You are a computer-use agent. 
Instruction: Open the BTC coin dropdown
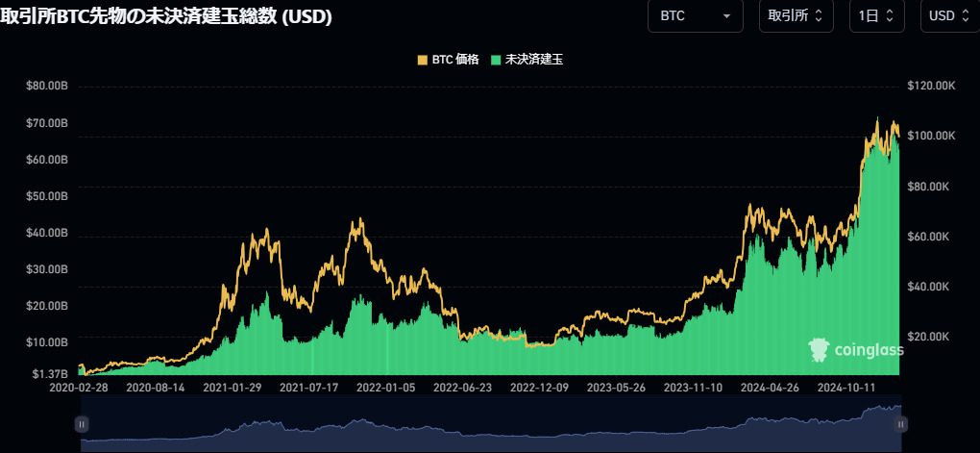click(695, 16)
